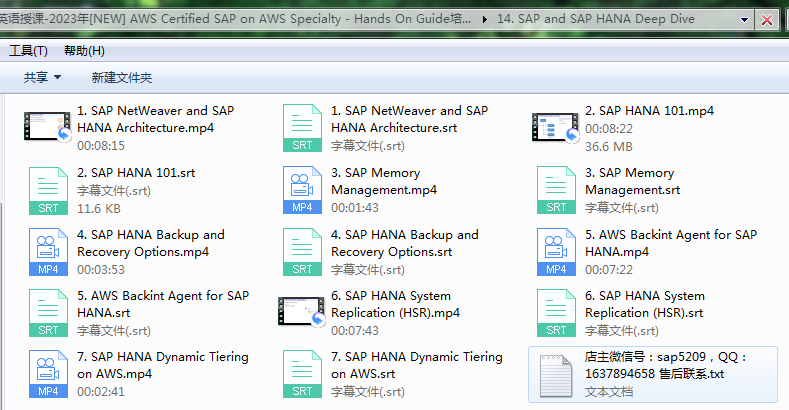Select file name 4. SAP HANA Backup and Recovery Options.srt
Viewport: 789px width, 410px height.
click(405, 243)
